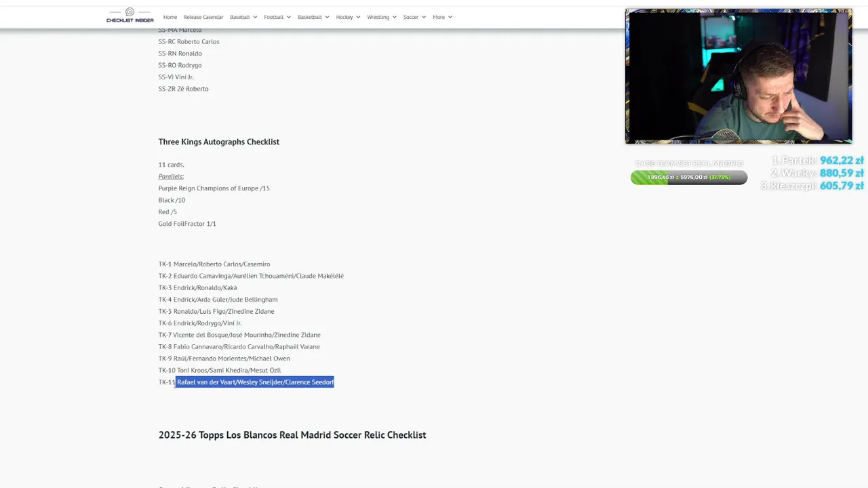868x488 pixels.
Task: Open the Hockey menu item
Action: 344,17
